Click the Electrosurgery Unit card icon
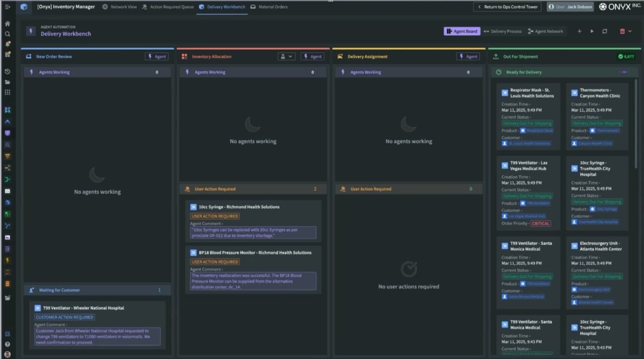This screenshot has width=644, height=359. 574,246
